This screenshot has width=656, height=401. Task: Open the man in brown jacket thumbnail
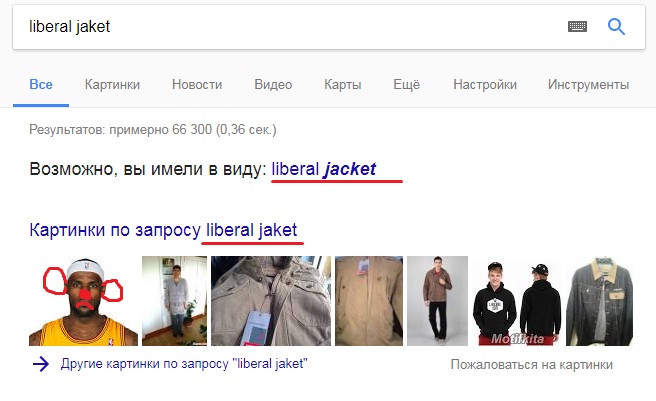click(x=437, y=301)
